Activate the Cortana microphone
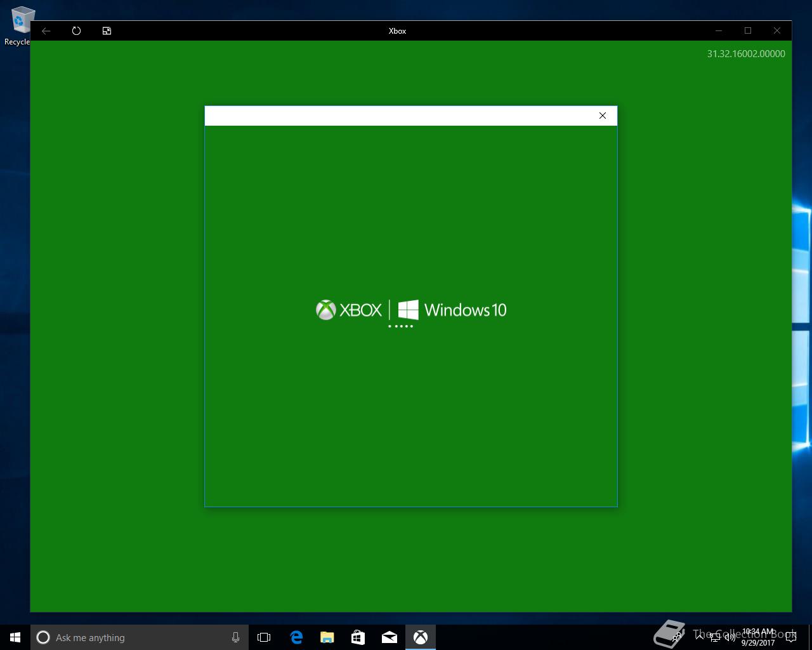 click(x=235, y=637)
